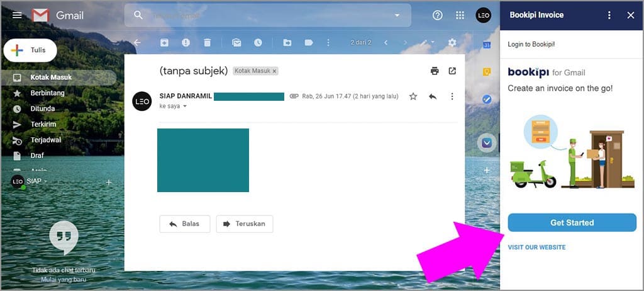
Task: Open Bookipi Invoice panel options menu
Action: (609, 15)
